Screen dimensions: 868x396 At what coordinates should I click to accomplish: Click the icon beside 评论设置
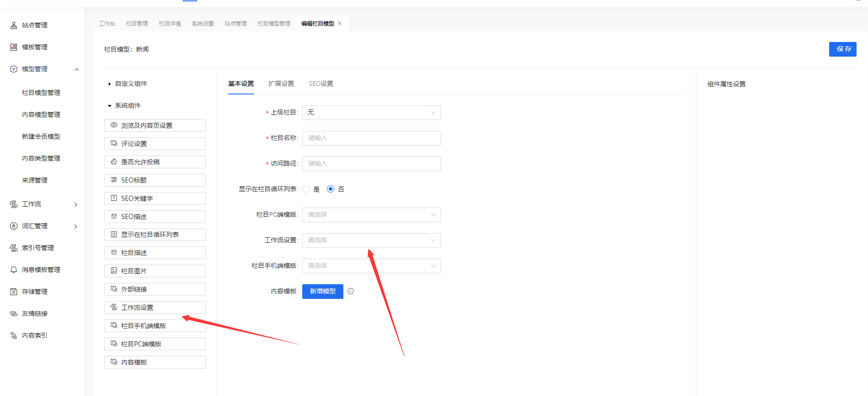tap(114, 143)
